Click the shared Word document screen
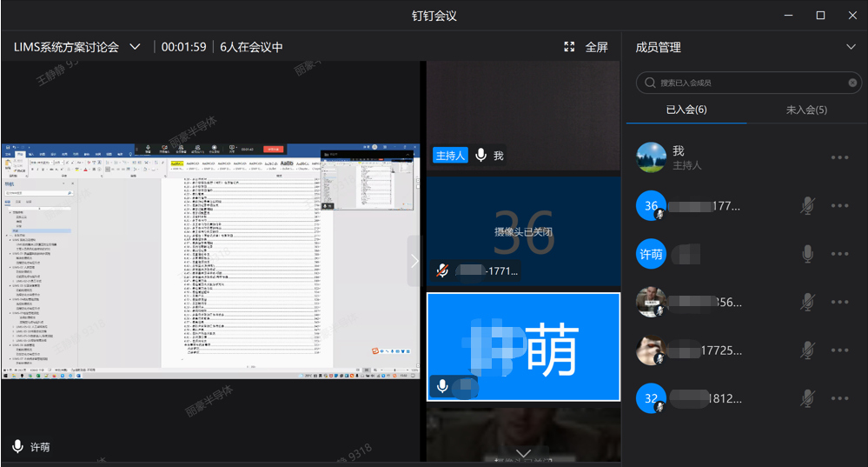The image size is (868, 467). click(x=210, y=261)
